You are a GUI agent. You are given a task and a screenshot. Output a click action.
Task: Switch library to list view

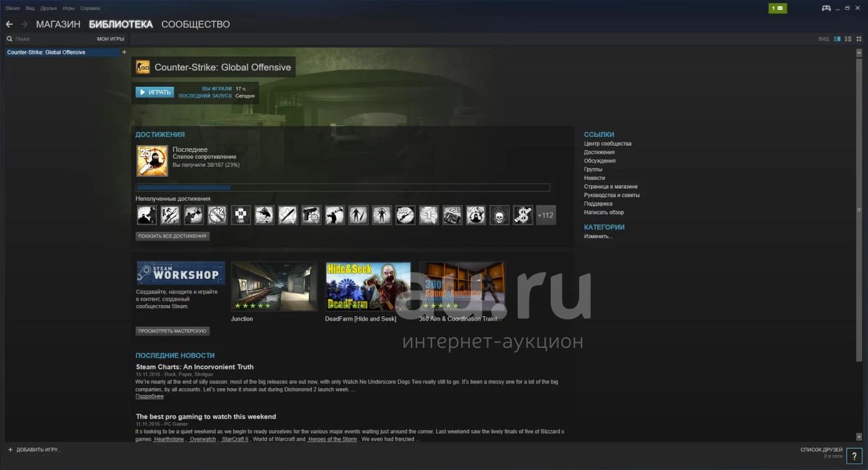pyautogui.click(x=848, y=39)
